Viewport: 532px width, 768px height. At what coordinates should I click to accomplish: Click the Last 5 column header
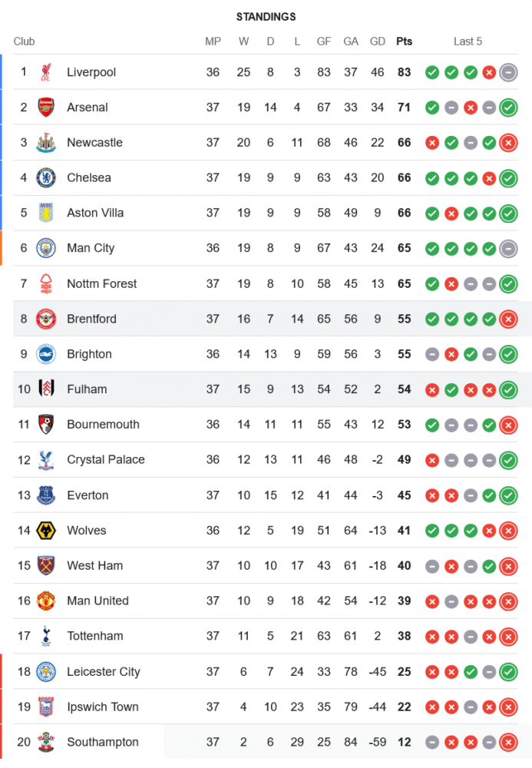click(468, 41)
